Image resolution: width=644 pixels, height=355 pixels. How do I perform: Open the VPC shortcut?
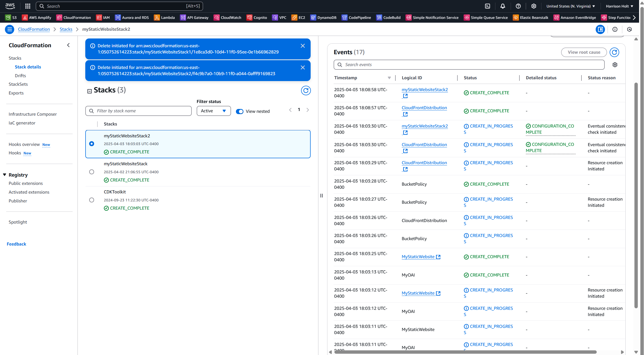click(279, 18)
